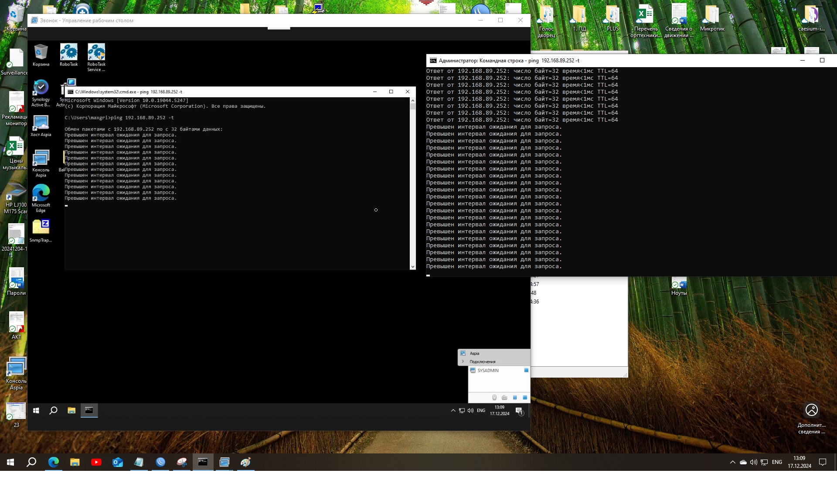This screenshot has height=504, width=837.
Task: Click scroll-up arrow in remote cmd window
Action: coord(412,101)
